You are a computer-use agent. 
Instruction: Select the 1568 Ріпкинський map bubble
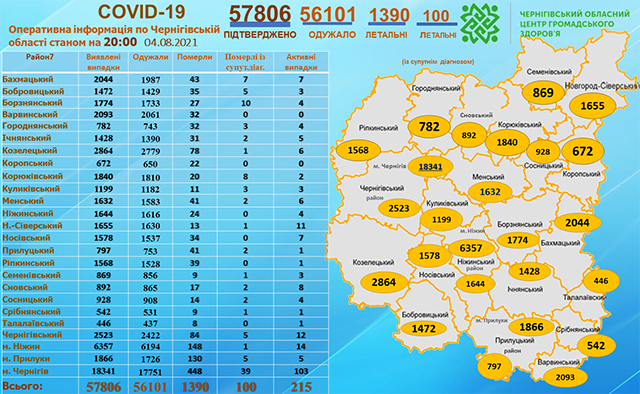pos(358,150)
